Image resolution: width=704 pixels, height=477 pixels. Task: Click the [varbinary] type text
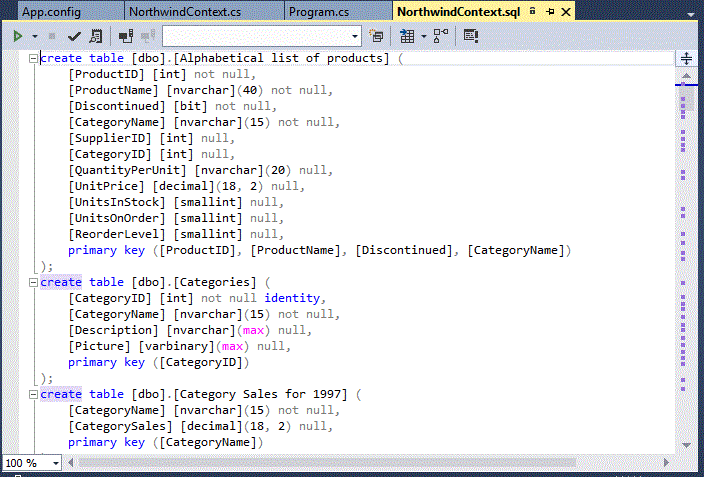click(x=176, y=346)
